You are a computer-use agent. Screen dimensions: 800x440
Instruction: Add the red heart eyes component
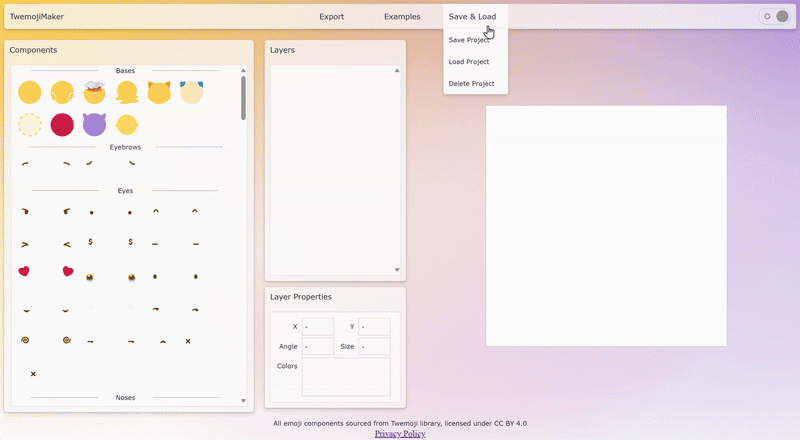(24, 271)
